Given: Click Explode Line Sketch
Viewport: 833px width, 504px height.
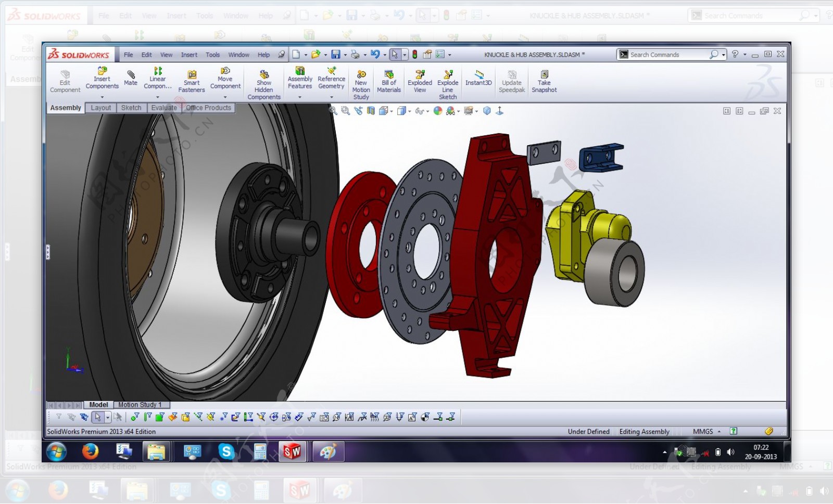Looking at the screenshot, I should coord(448,84).
